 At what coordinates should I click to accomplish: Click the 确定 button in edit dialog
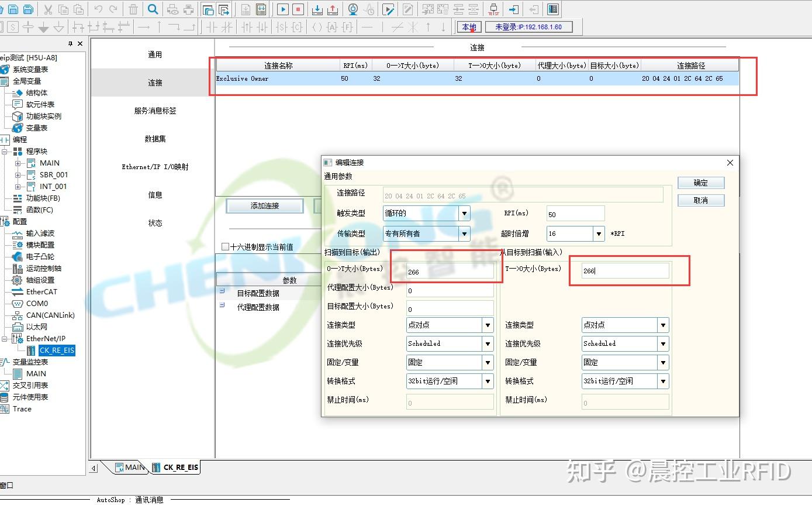(700, 183)
